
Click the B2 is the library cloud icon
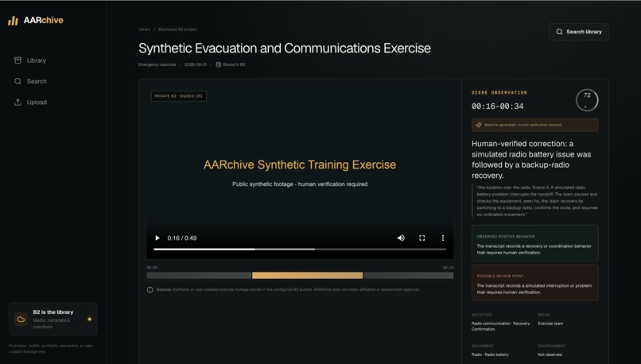(x=21, y=319)
